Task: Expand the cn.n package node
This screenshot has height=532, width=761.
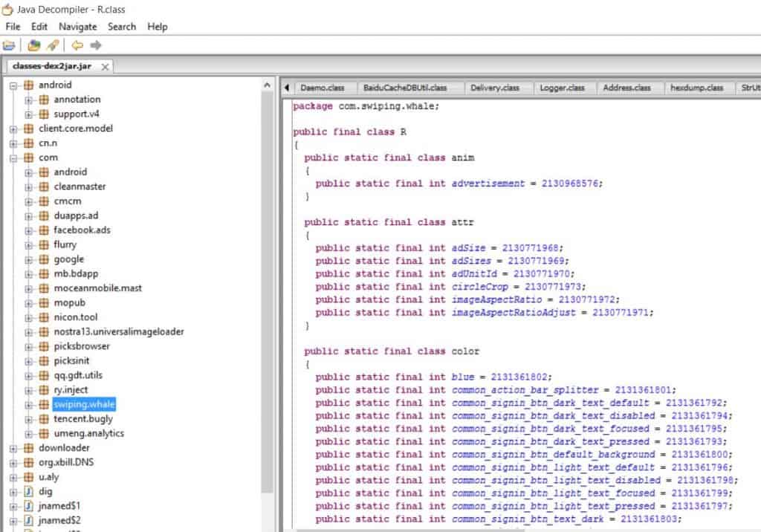Action: tap(13, 144)
